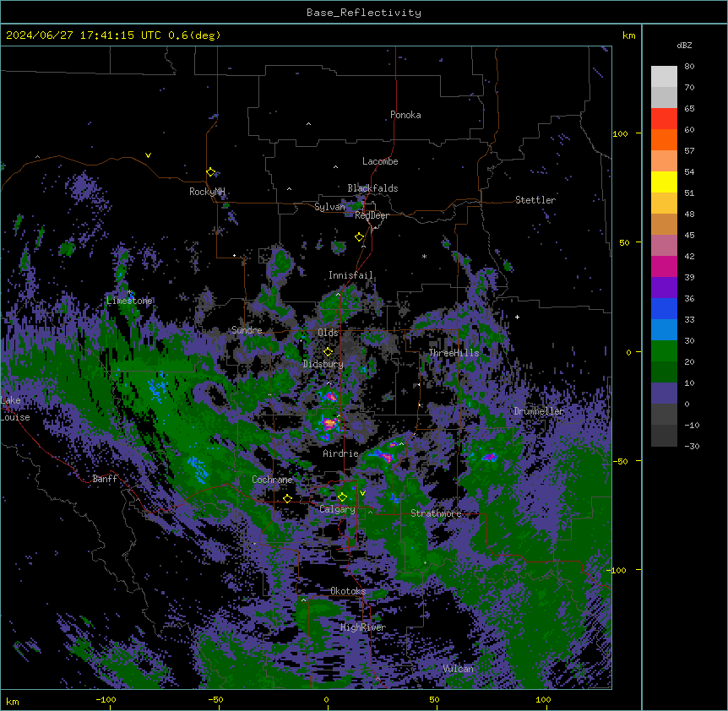Click the yellow V marker northwest of RockyMH
728x711 pixels.
point(148,155)
